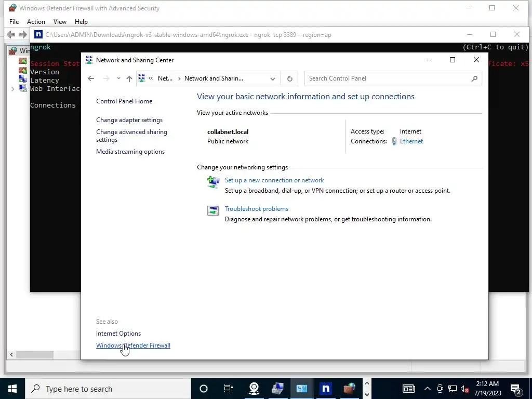Open the View menu in Firewall window

pos(60,22)
